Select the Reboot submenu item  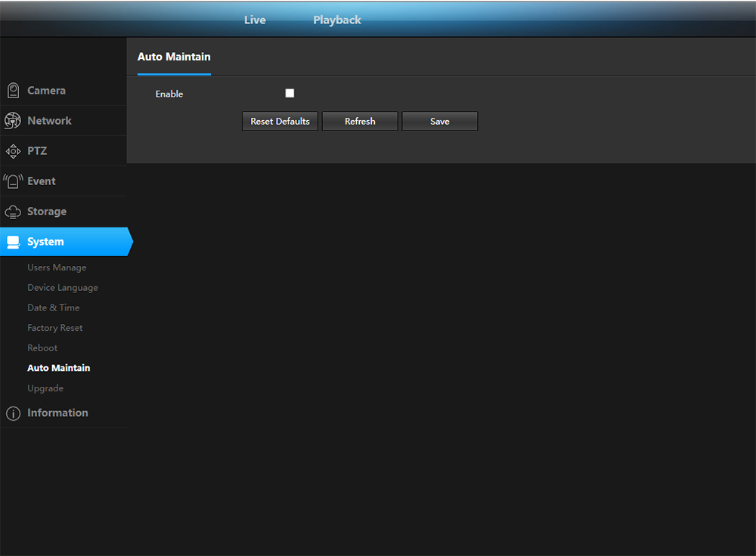(42, 348)
